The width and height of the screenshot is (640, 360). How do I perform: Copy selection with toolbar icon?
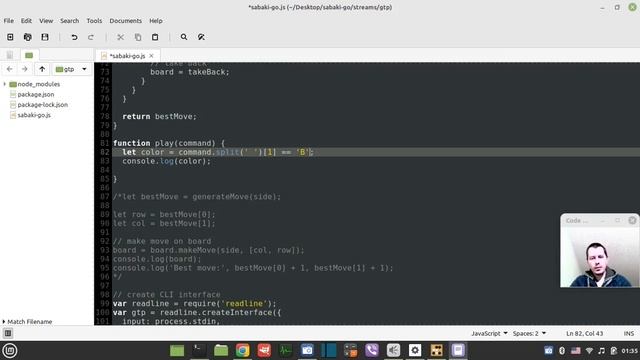138,37
